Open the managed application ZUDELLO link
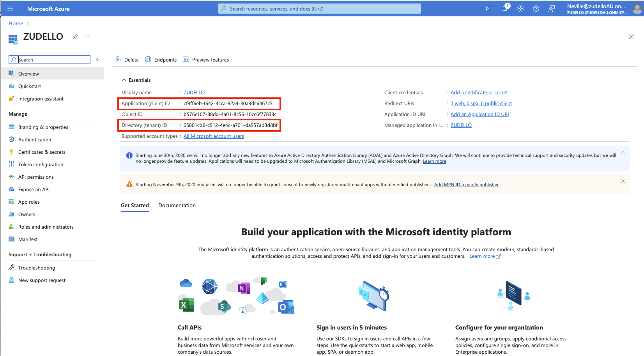Image resolution: width=644 pixels, height=356 pixels. pos(461,125)
